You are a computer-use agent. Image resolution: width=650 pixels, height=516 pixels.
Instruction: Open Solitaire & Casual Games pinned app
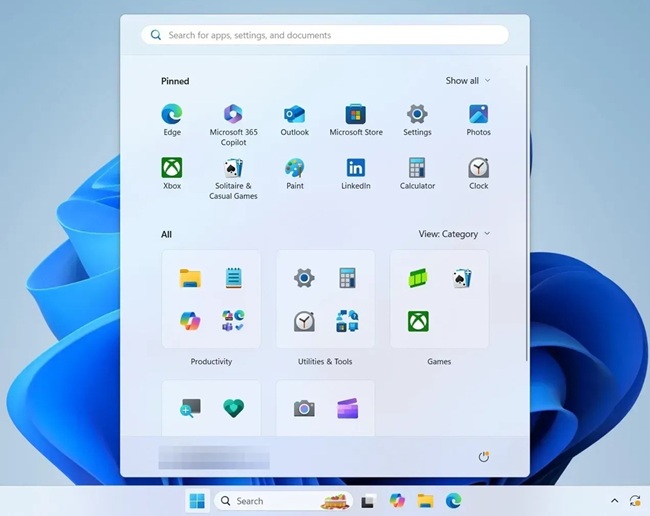tap(233, 179)
